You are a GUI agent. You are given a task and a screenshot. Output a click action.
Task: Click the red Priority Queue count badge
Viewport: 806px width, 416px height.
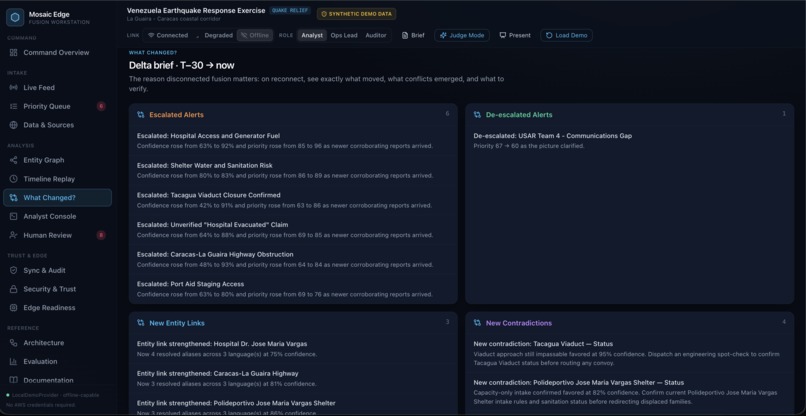tap(101, 106)
